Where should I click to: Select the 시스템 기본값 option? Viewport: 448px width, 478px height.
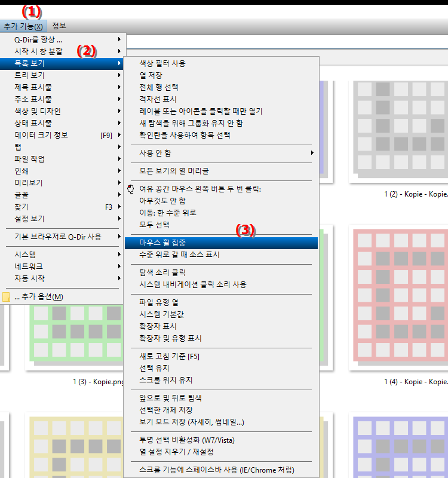tap(221, 314)
